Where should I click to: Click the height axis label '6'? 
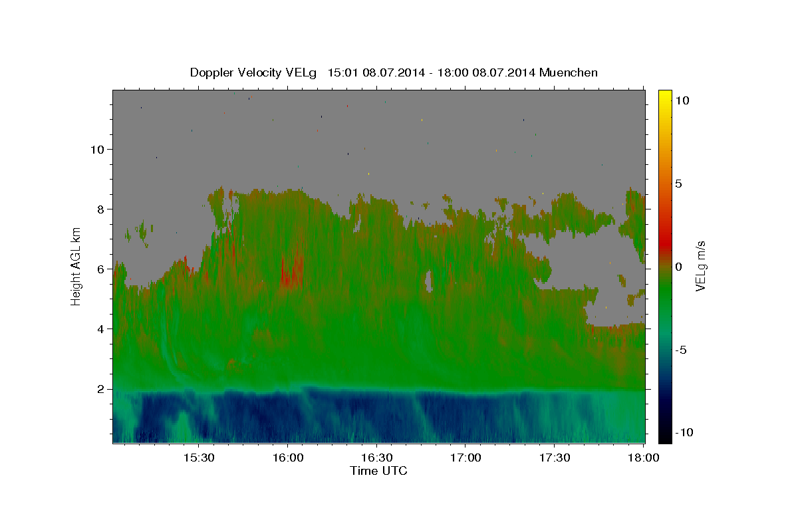(99, 269)
